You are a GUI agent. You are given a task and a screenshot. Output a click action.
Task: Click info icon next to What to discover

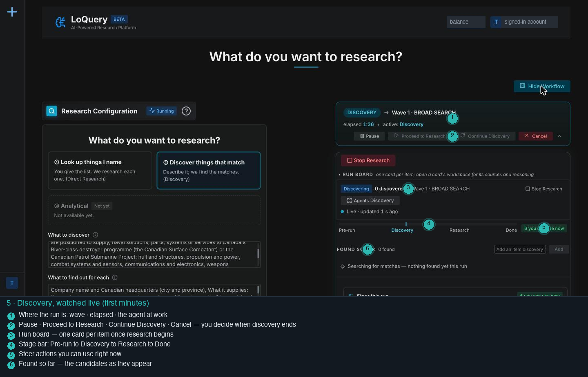coord(96,235)
